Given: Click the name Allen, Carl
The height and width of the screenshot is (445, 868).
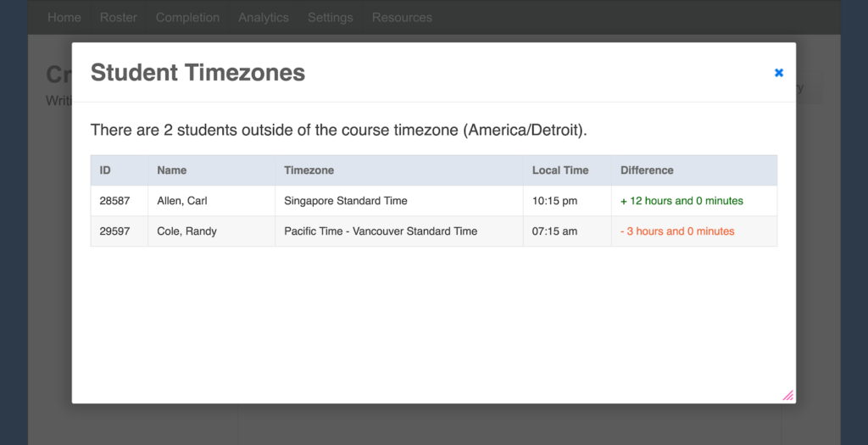Looking at the screenshot, I should coord(182,201).
